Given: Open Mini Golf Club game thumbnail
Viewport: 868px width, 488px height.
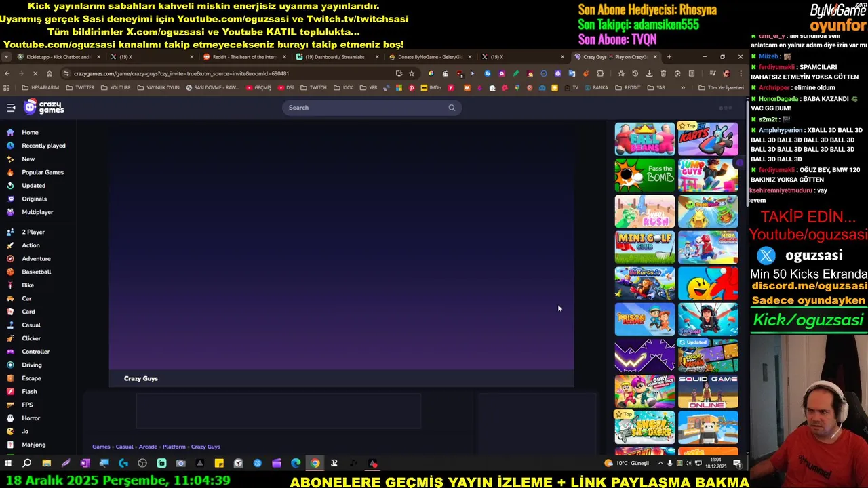Looking at the screenshot, I should point(645,247).
